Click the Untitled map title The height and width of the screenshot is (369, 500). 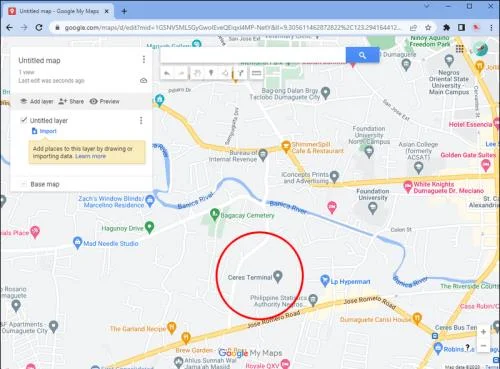coord(39,60)
